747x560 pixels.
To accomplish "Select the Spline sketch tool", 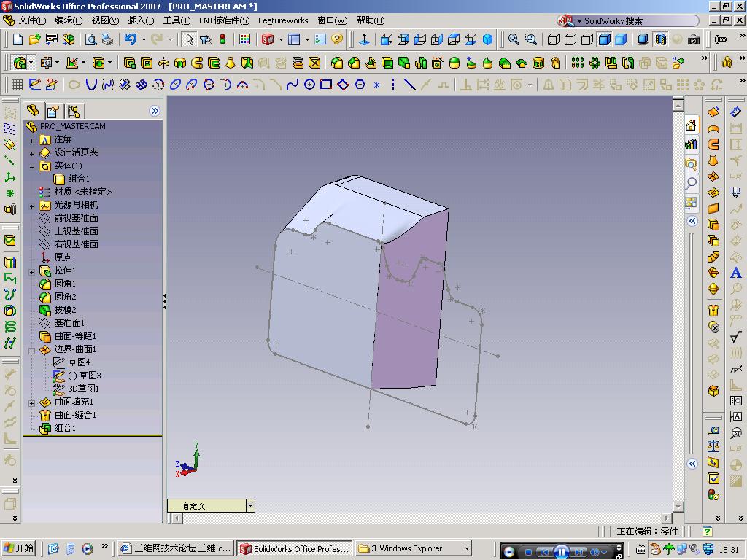I will click(293, 85).
